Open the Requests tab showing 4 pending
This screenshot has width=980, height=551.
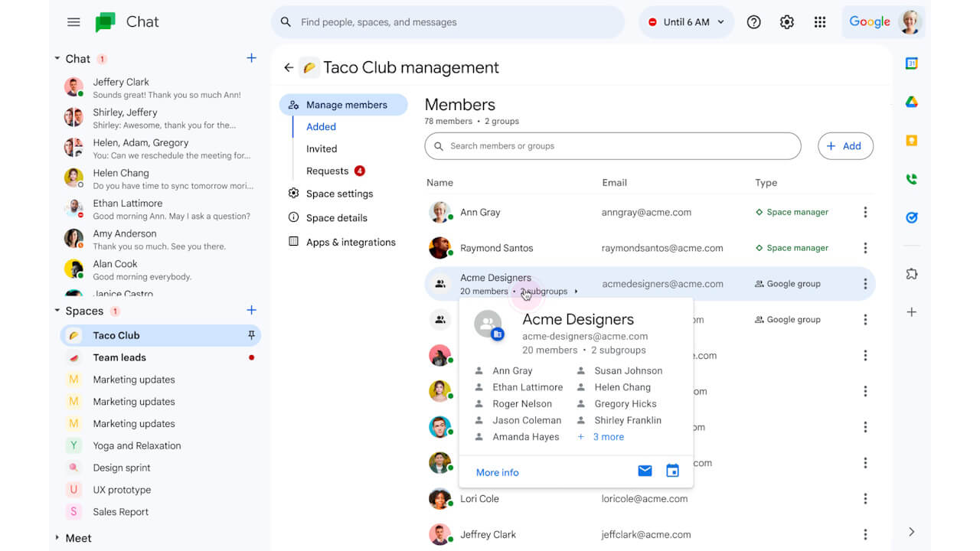pyautogui.click(x=329, y=171)
